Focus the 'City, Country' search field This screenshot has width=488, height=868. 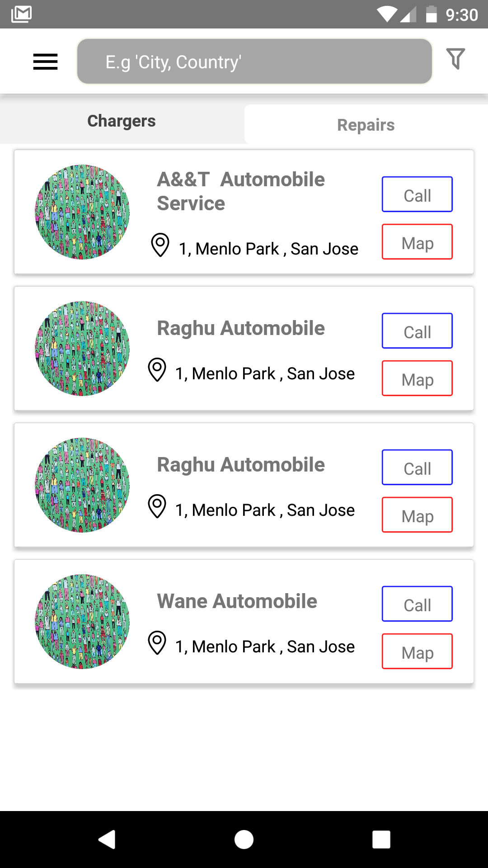254,61
